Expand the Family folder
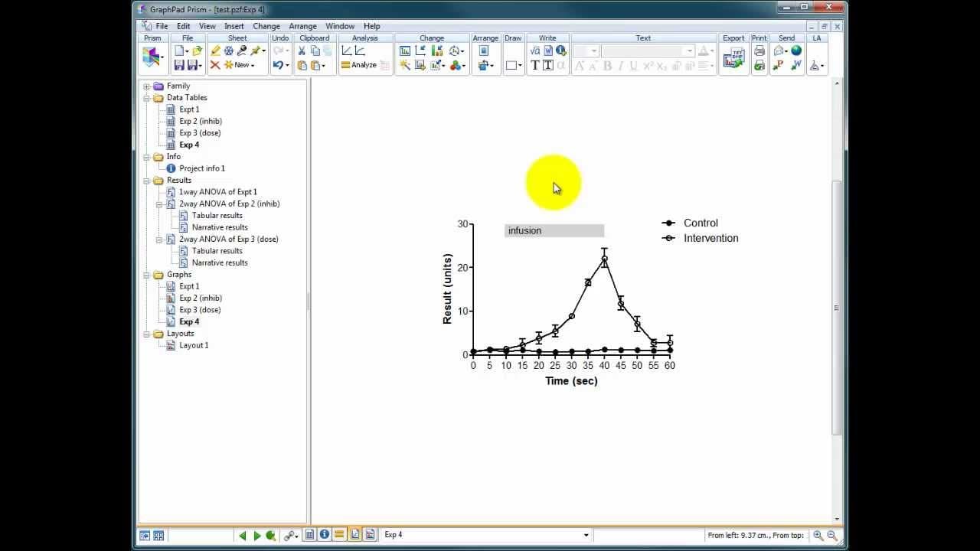This screenshot has height=551, width=980. point(147,86)
